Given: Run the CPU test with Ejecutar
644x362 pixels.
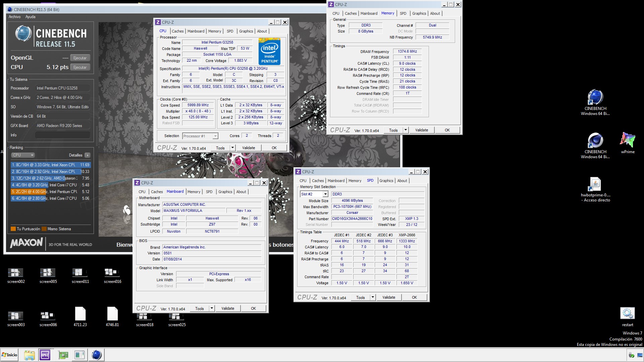Looking at the screenshot, I should point(80,67).
